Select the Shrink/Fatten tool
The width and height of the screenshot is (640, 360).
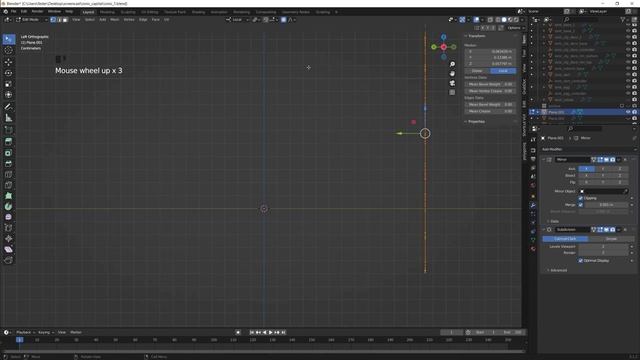[9, 239]
